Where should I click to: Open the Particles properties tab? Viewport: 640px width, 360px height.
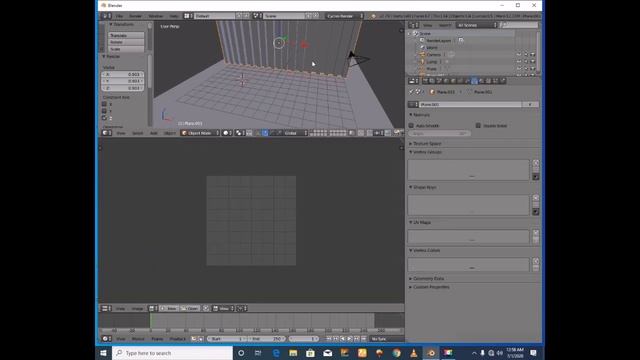[x=495, y=81]
